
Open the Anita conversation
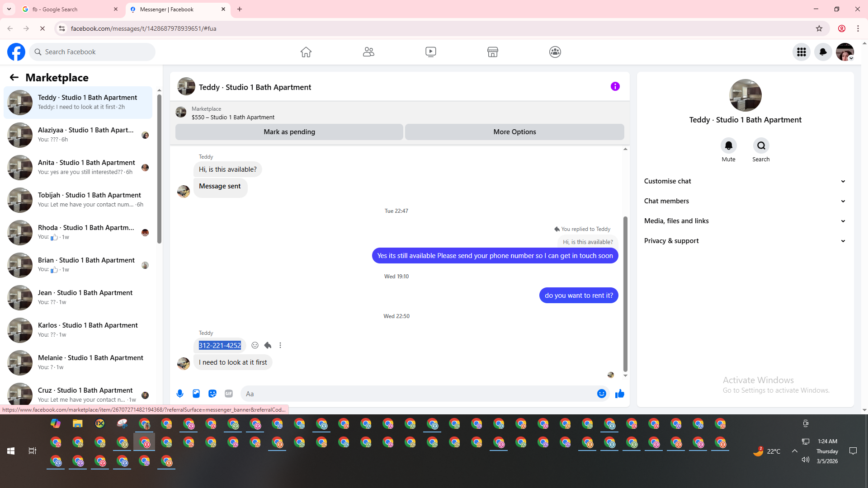click(x=78, y=167)
